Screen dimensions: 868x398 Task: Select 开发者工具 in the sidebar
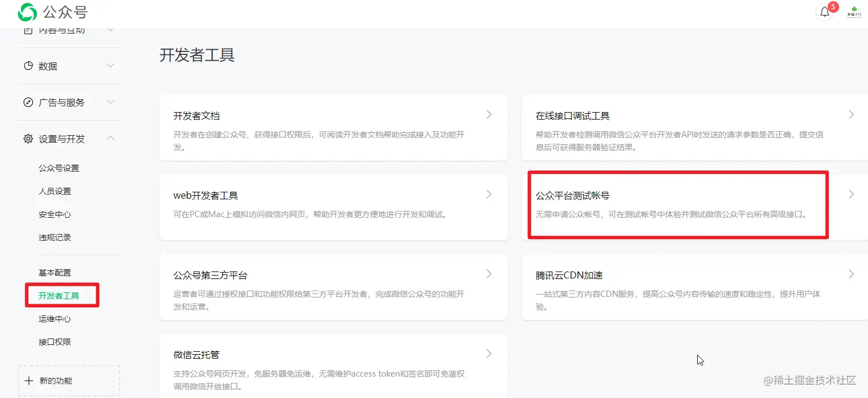pos(59,296)
